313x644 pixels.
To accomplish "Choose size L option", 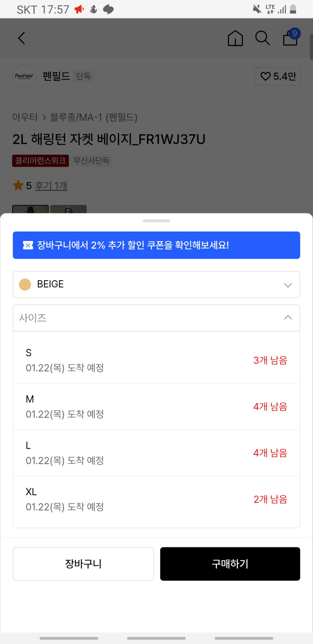I will point(156,453).
